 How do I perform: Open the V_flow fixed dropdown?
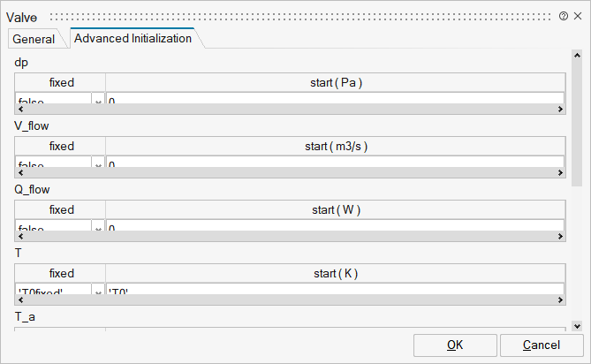98,163
